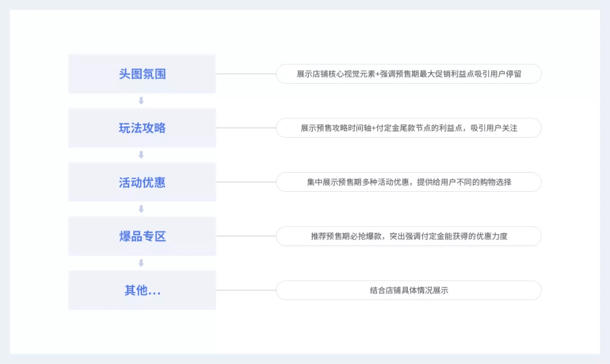Click the 头图氛围 box
This screenshot has height=364, width=610.
[x=142, y=74]
